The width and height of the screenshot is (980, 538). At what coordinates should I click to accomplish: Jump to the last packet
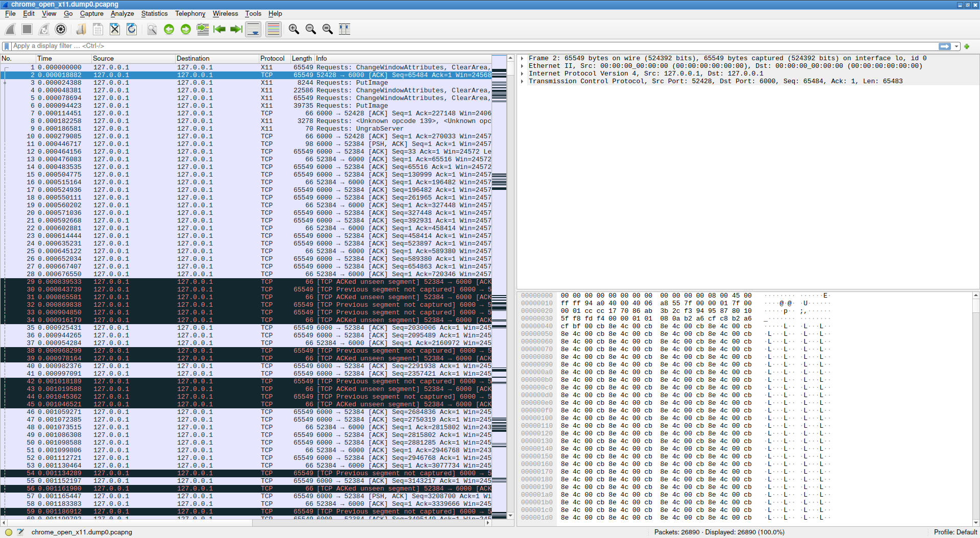pos(236,30)
